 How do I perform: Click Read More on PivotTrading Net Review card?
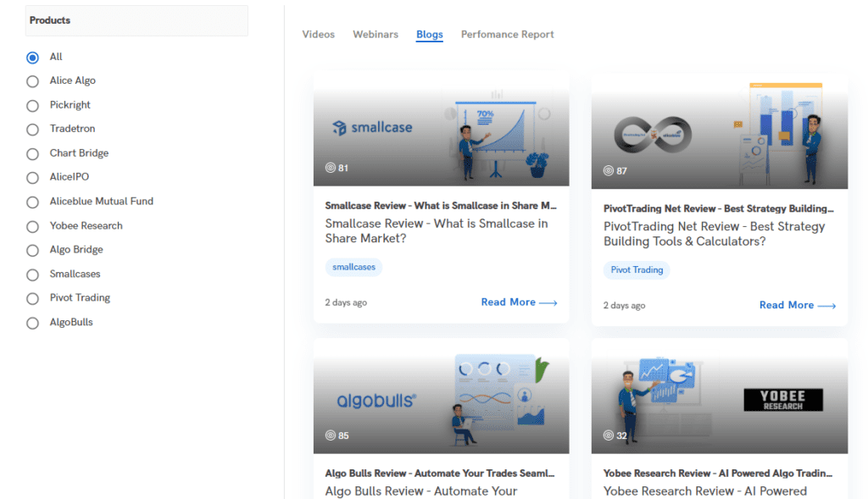797,305
